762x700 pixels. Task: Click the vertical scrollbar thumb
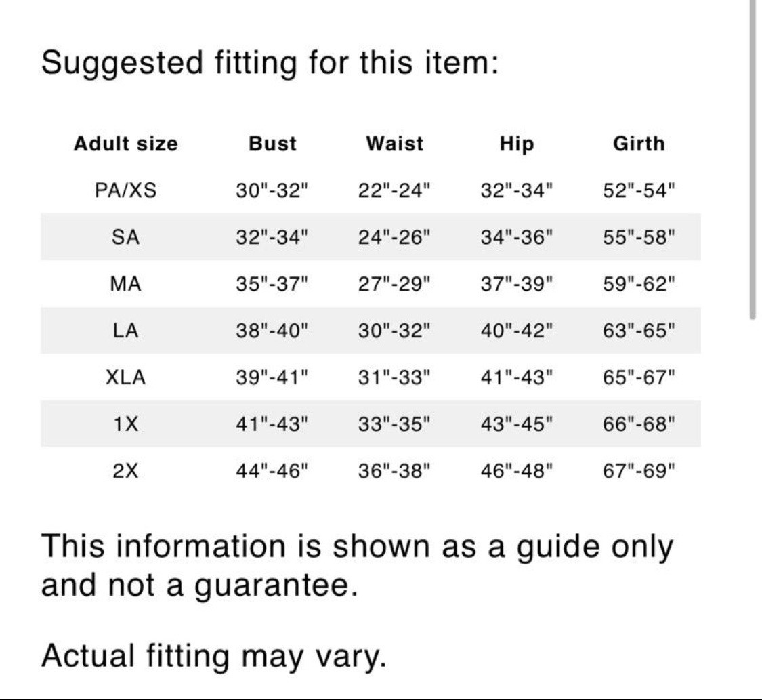[753, 158]
